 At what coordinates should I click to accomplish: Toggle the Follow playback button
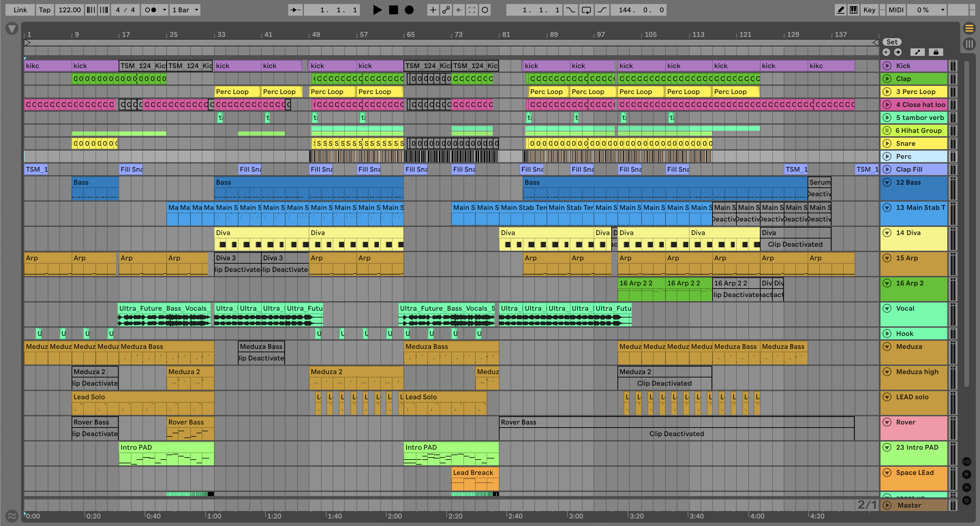pos(295,10)
